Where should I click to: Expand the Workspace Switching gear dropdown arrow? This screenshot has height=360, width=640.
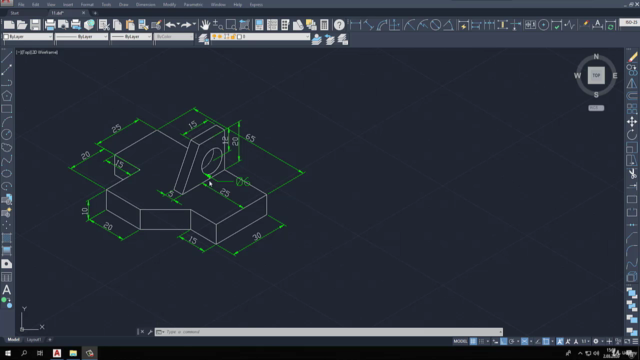tap(602, 341)
